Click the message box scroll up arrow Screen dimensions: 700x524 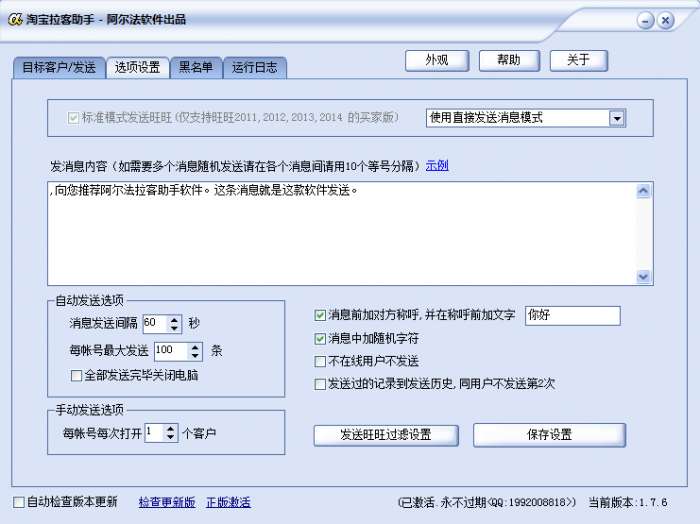tap(643, 191)
